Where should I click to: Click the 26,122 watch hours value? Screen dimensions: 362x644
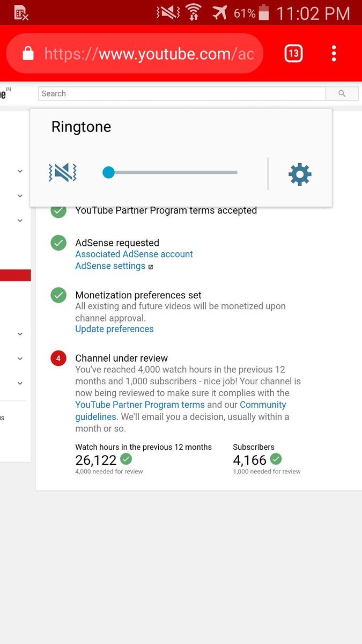click(x=96, y=460)
